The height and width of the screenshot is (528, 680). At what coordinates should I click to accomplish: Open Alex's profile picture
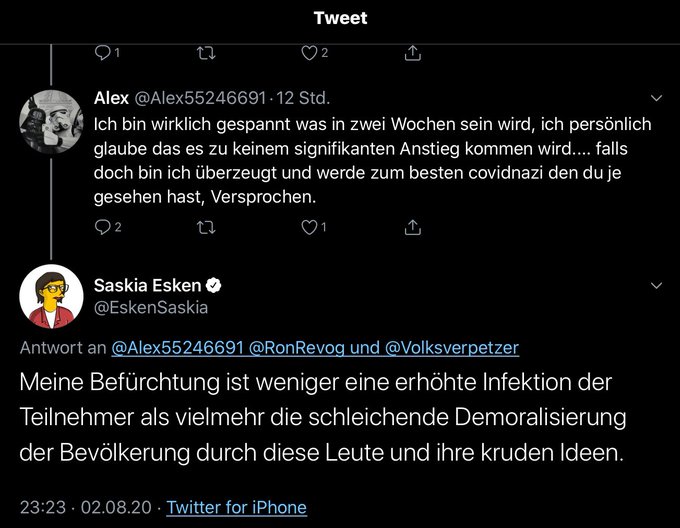point(51,122)
